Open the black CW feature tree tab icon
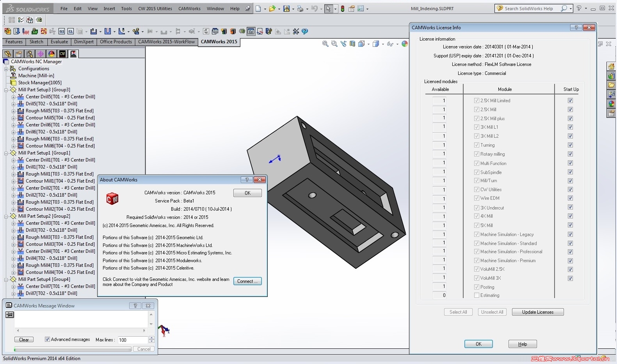Viewport: 617px width, 364px height. 62,54
